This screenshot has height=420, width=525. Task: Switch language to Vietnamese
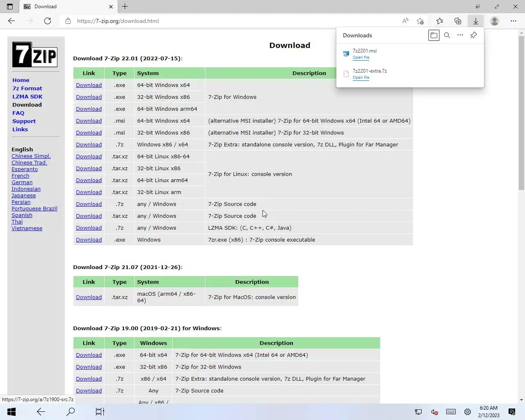point(27,228)
